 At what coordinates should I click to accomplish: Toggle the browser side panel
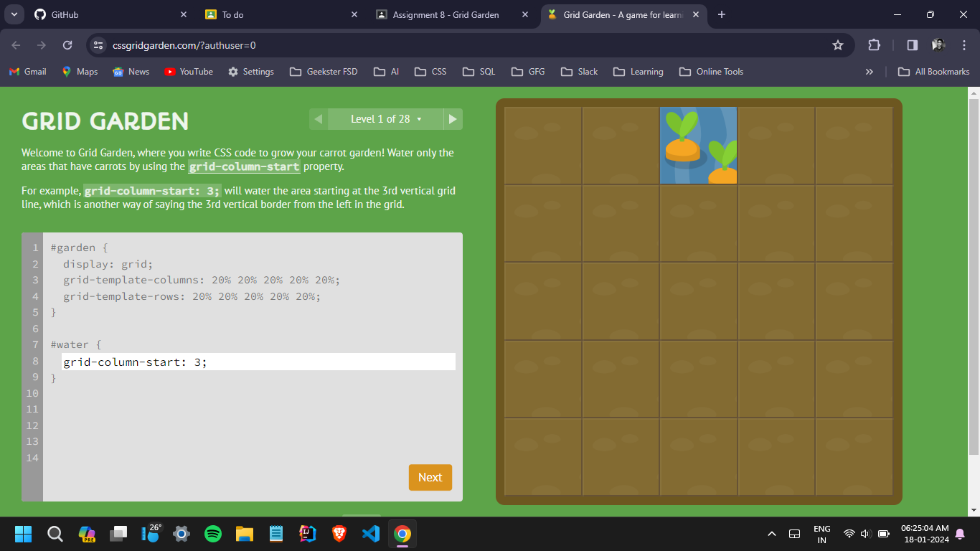click(x=912, y=45)
